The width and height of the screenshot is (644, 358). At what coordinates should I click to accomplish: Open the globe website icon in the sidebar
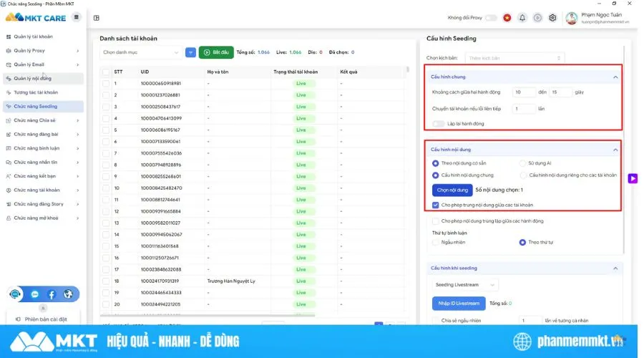coord(68,294)
